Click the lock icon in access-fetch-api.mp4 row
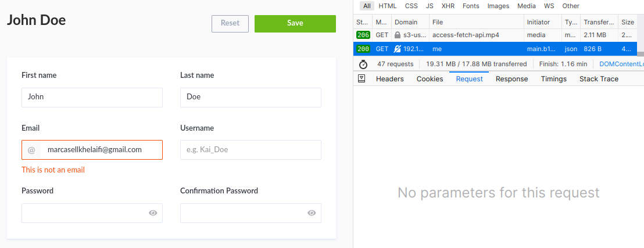Viewport: 644px width, 248px height. [x=397, y=35]
